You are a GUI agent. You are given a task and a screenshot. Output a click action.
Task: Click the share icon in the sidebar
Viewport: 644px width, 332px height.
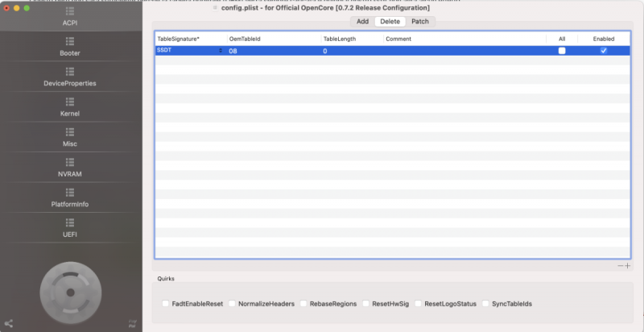[x=9, y=323]
